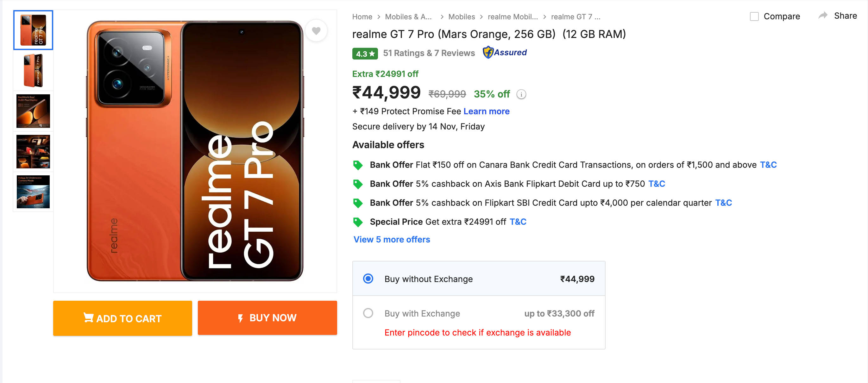Click the Canara Bank offer tag icon
Viewport: 868px width, 383px height.
point(357,165)
